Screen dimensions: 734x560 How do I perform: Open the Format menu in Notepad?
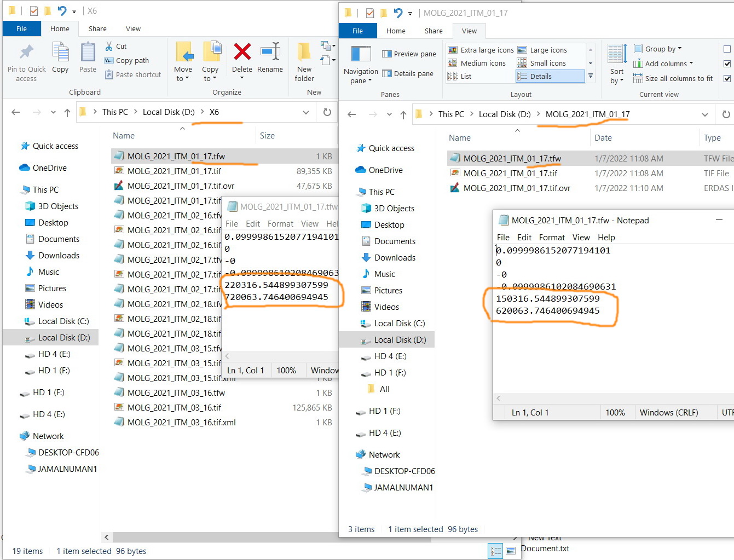click(552, 237)
